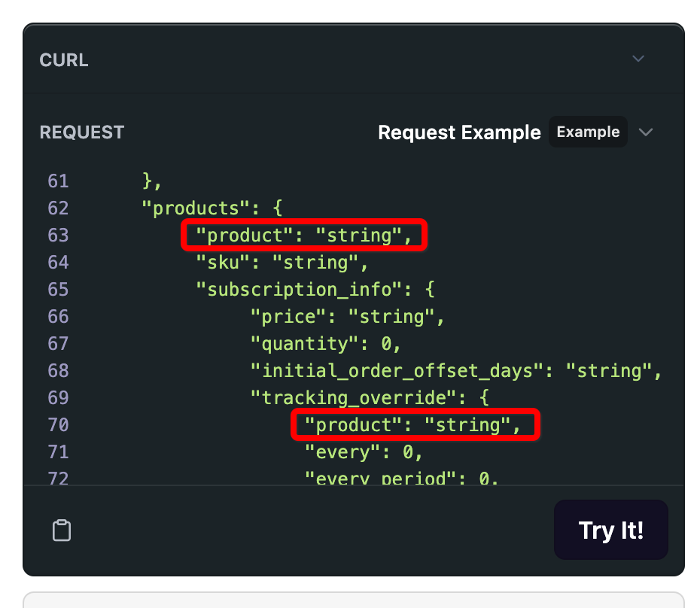Click the REQUEST section label
700x608 pixels.
81,132
